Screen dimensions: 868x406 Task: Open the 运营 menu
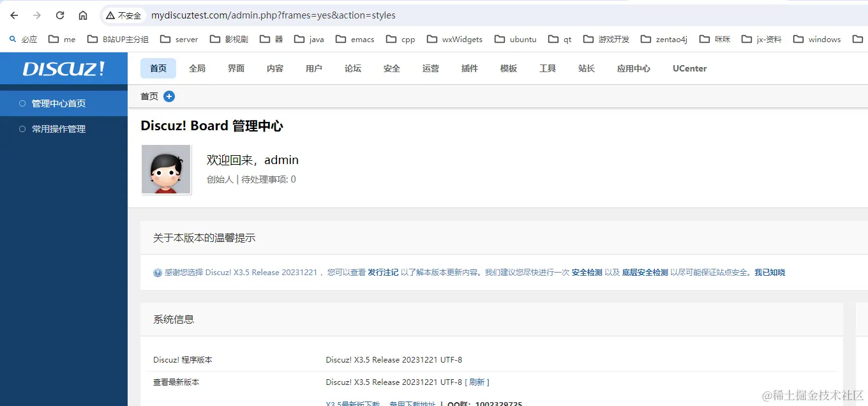[x=431, y=68]
